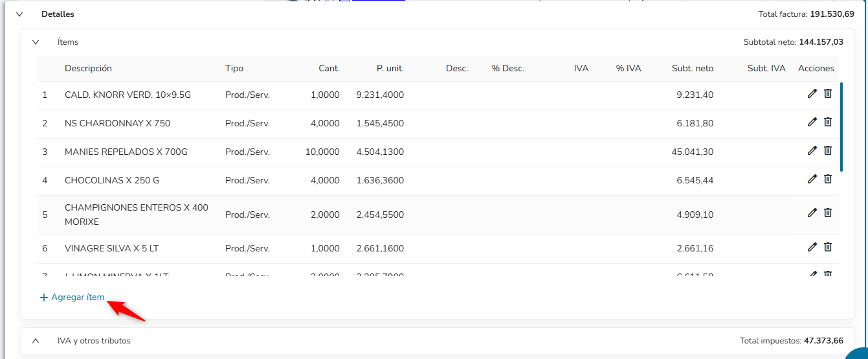Click the P. unit. column header
The width and height of the screenshot is (868, 359).
coord(390,68)
